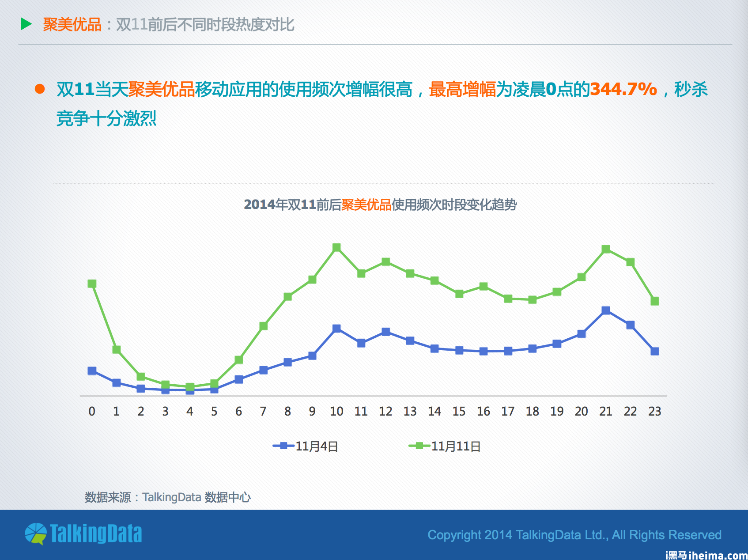The height and width of the screenshot is (560, 748).
Task: Click the 数据来源：TalkingData 数据中心 source note
Action: click(x=168, y=497)
